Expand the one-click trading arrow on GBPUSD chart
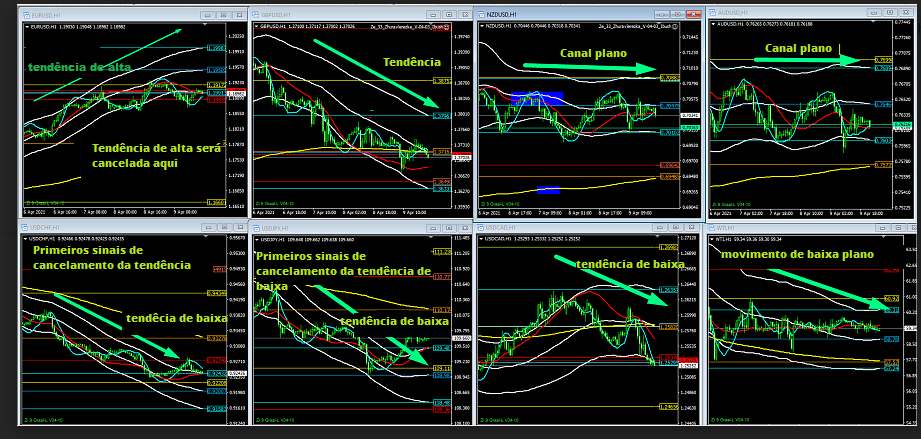 pos(256,26)
